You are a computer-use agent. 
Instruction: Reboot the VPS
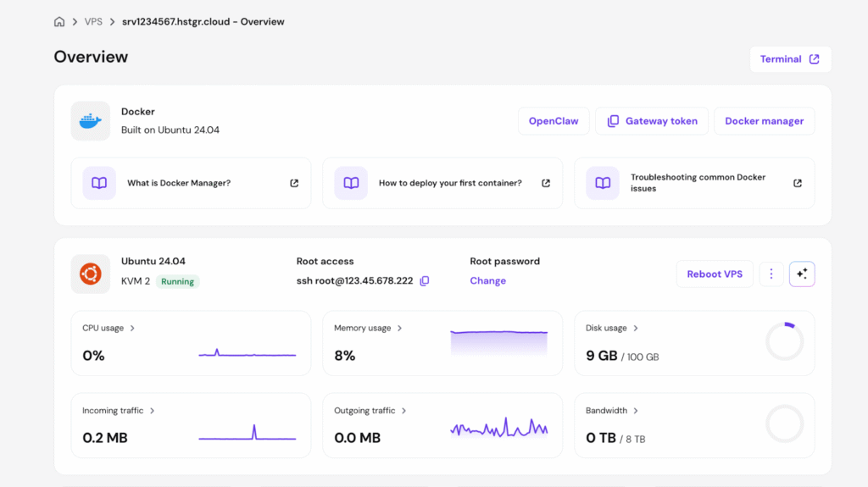pyautogui.click(x=715, y=274)
